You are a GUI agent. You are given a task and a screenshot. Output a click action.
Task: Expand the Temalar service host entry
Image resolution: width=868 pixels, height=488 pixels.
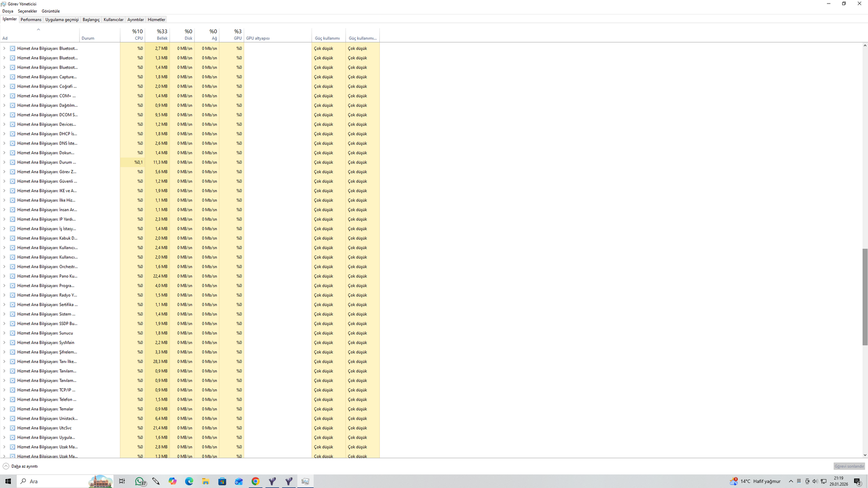(x=5, y=409)
